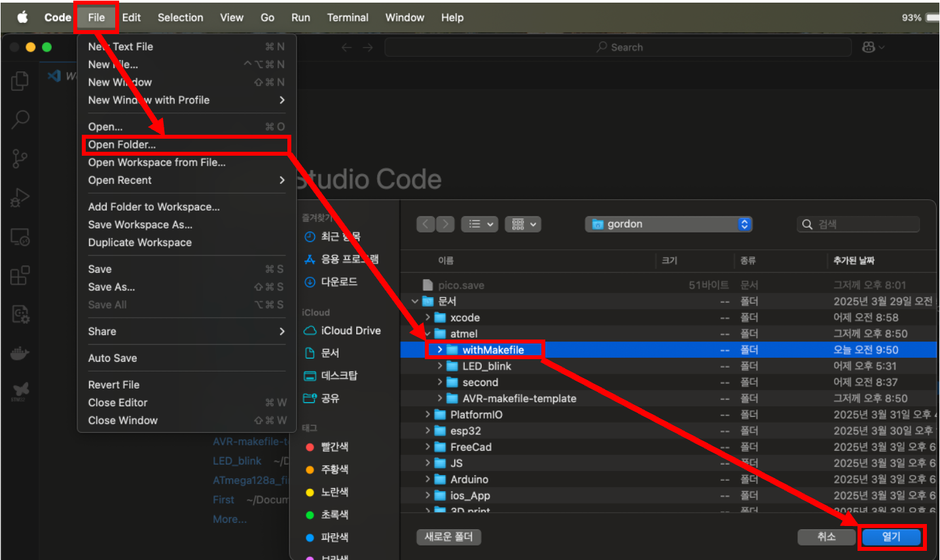The width and height of the screenshot is (940, 560).
Task: Click the VS Code Search command bar
Action: 618,47
